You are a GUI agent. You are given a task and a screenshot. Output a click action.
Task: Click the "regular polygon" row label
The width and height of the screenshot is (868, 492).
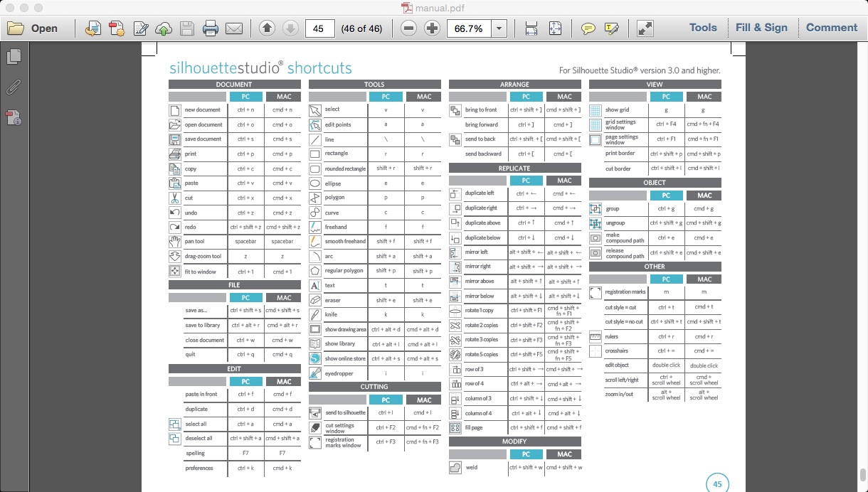343,271
